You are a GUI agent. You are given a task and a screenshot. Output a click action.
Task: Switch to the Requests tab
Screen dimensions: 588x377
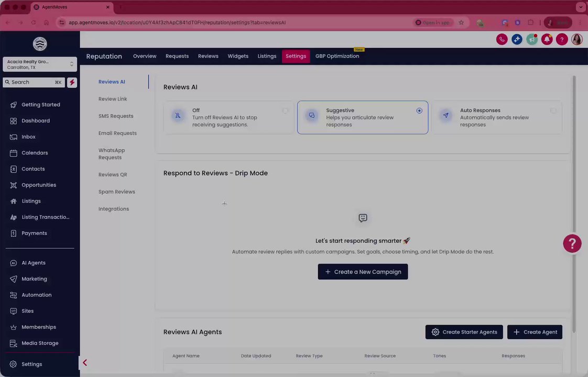(177, 56)
